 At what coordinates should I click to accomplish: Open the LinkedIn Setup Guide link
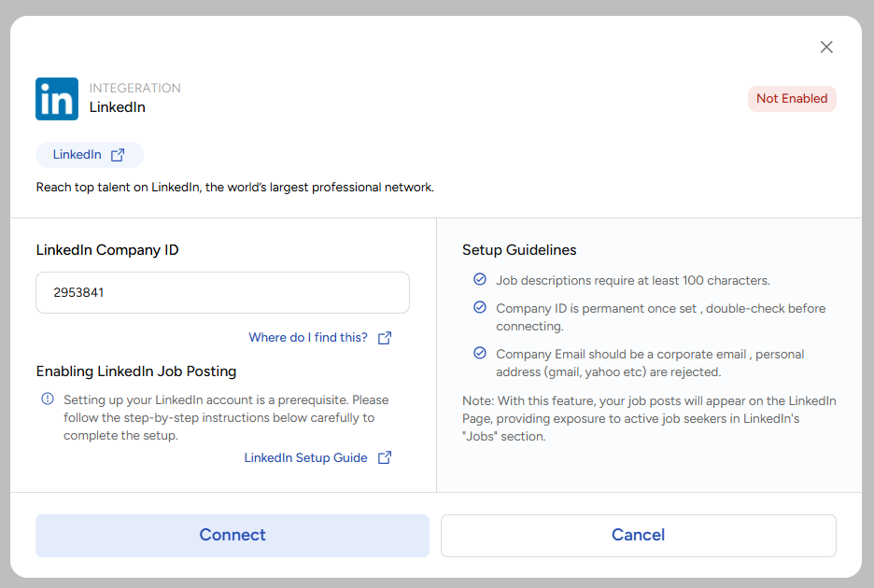pyautogui.click(x=305, y=457)
